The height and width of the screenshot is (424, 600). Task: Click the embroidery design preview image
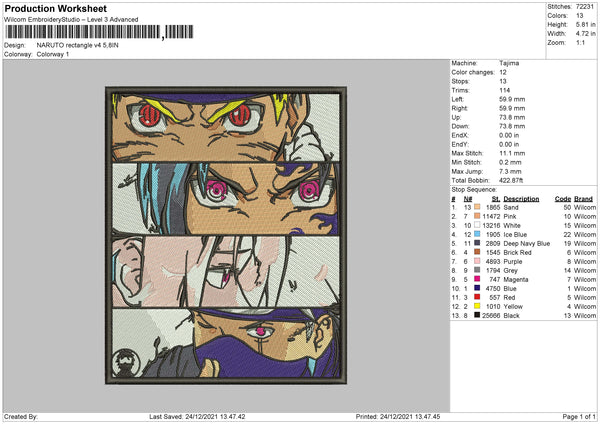226,235
